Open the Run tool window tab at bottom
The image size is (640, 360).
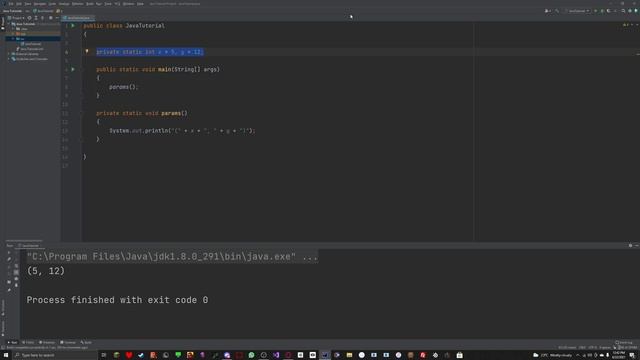(x=12, y=342)
